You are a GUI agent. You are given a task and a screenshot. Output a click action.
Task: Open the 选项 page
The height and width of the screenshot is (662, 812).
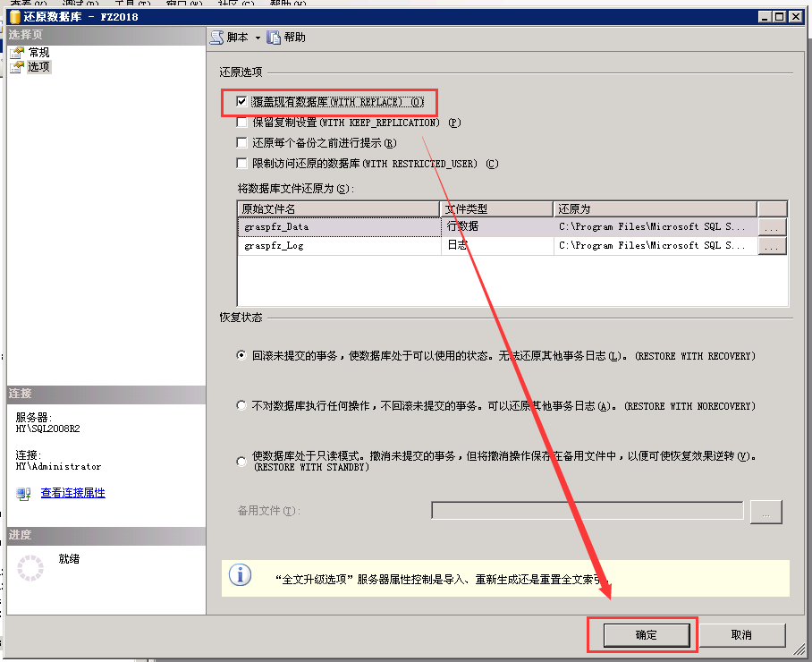tap(38, 67)
